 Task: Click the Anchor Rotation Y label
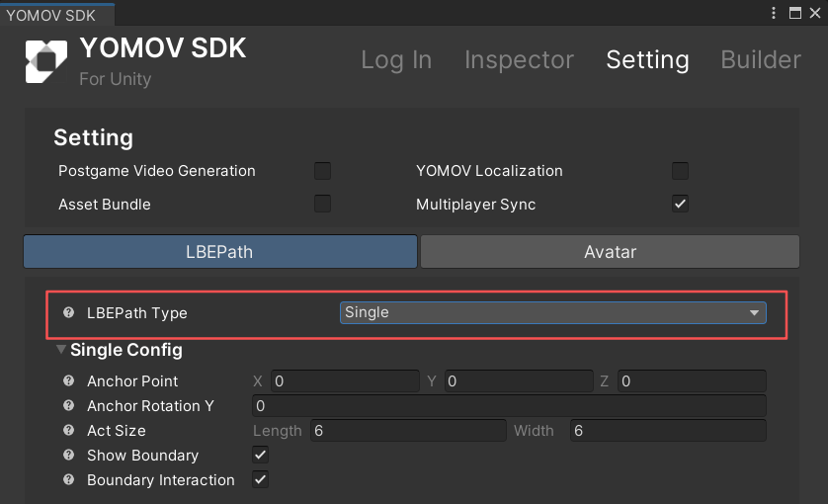150,406
